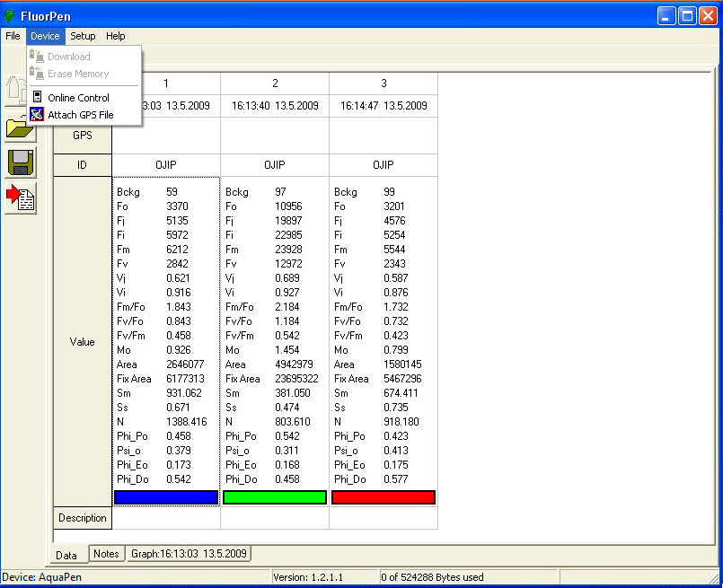Click timestamp 16:13:40 13.5.2009
The image size is (723, 588).
[275, 106]
